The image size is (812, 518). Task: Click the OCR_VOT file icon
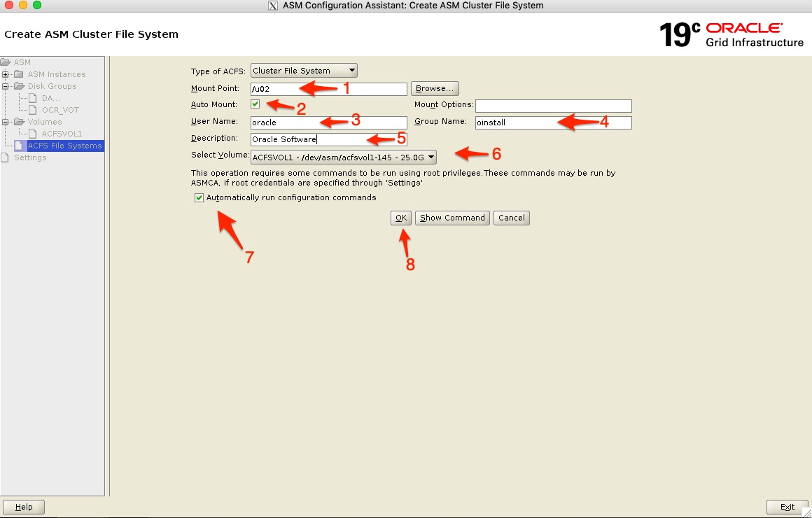(x=33, y=110)
